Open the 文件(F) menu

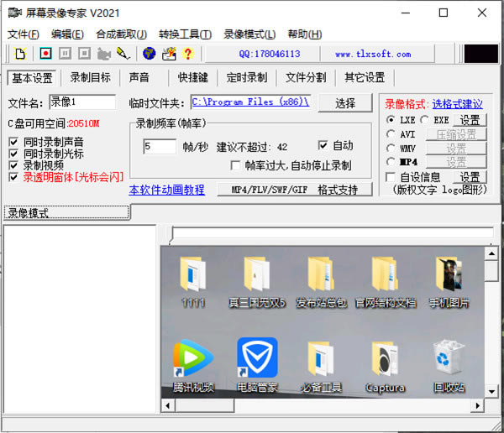click(x=24, y=34)
